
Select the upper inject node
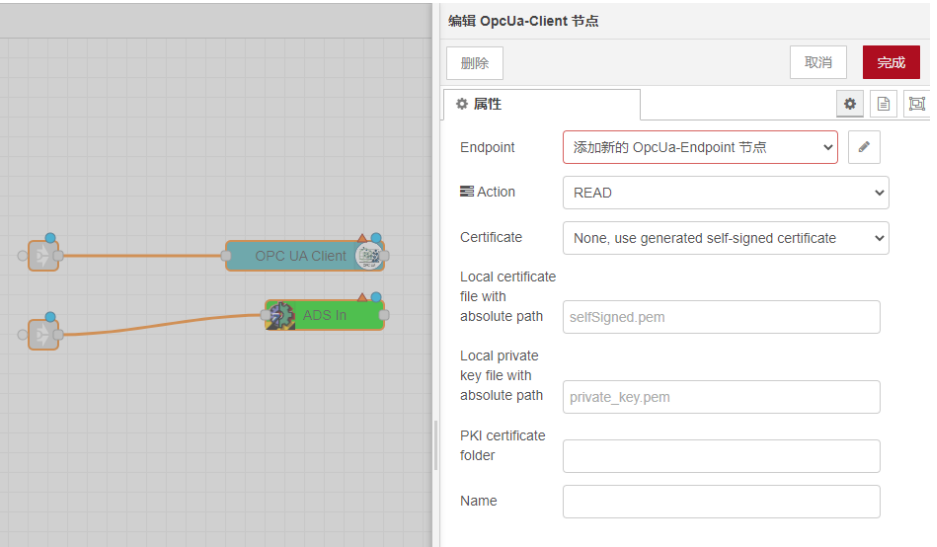[44, 256]
